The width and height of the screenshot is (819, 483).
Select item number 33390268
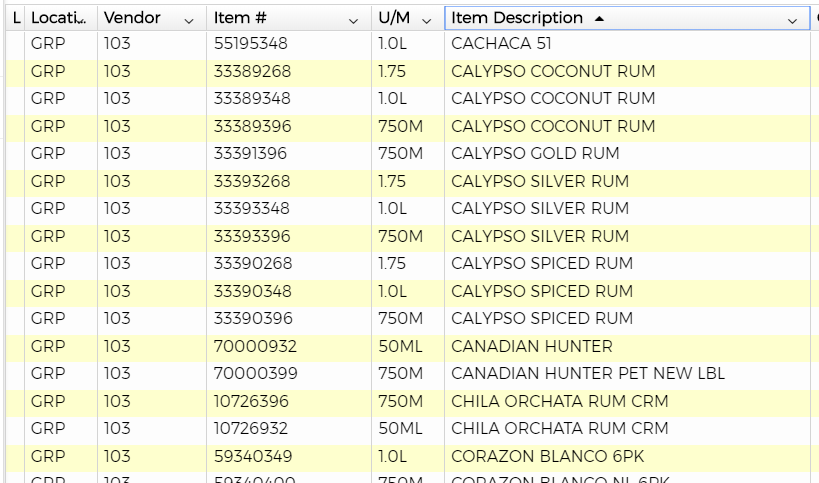[x=253, y=263]
